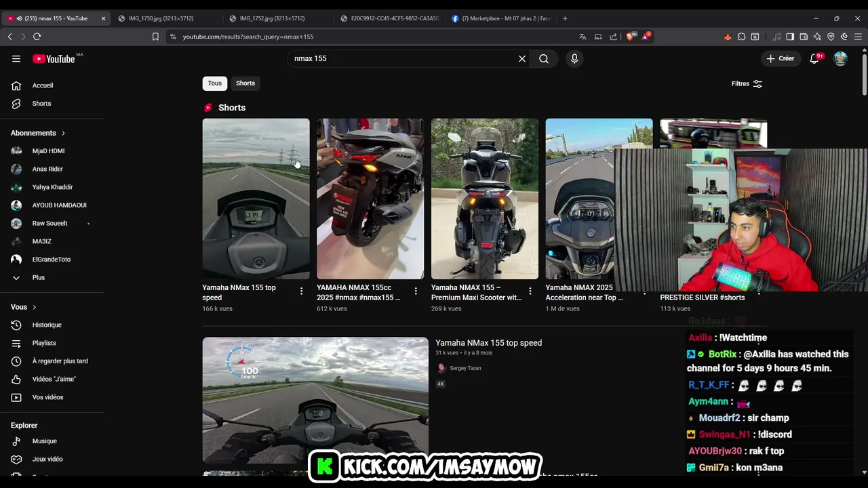
Task: Select the Shorts filter chip
Action: coord(245,83)
